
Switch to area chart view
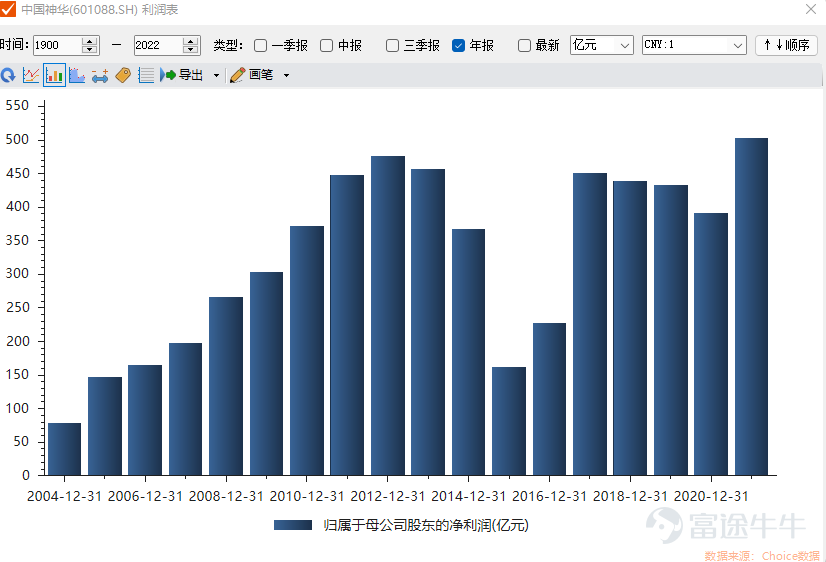(77, 75)
